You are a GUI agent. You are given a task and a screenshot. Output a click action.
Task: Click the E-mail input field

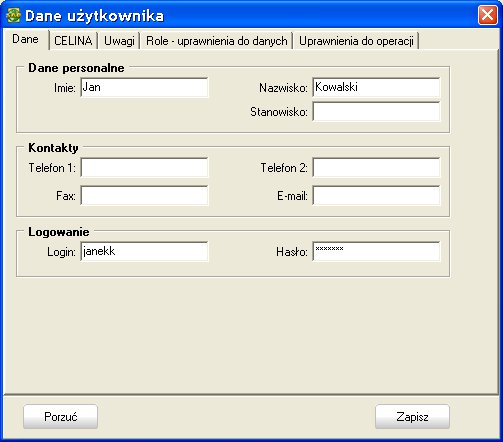376,195
